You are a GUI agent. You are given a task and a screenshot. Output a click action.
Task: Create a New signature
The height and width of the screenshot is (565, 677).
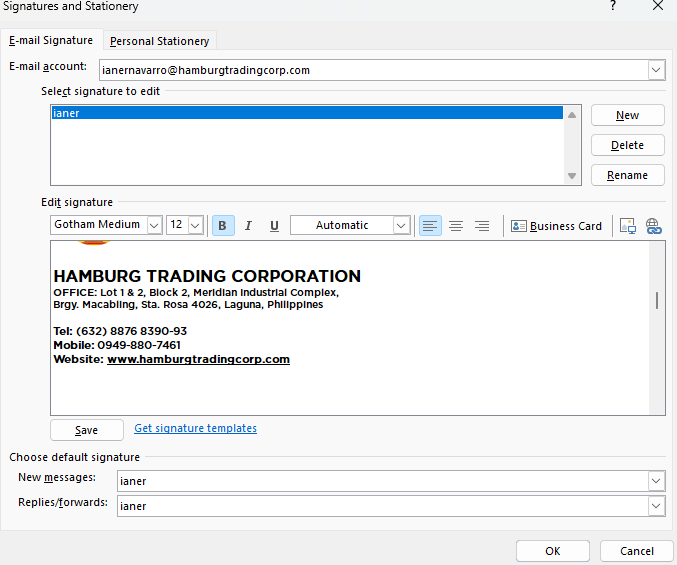627,115
